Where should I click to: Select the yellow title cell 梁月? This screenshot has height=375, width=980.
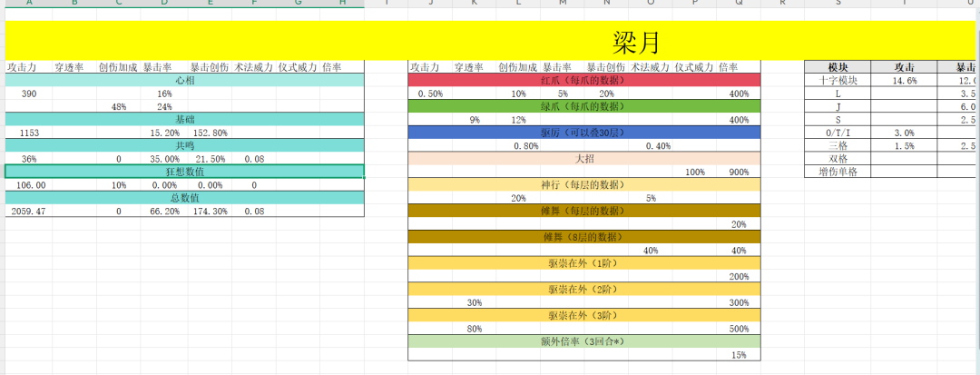click(493, 41)
